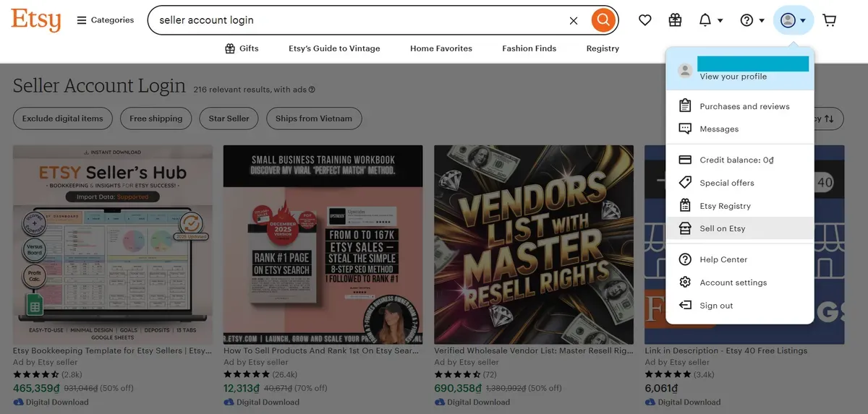
Task: Open Etsy Seller's Hub product thumbnail
Action: (x=113, y=245)
